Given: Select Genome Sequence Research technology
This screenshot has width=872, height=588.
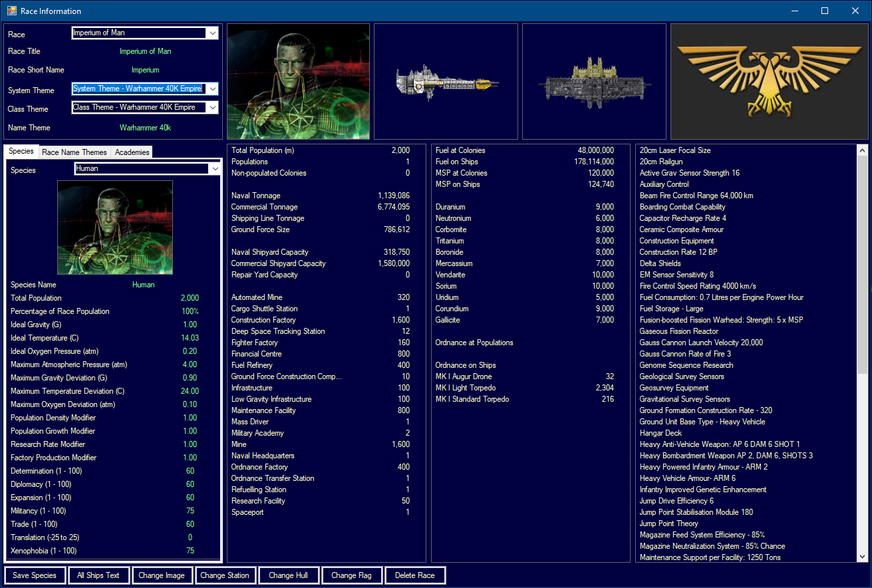Looking at the screenshot, I should (686, 365).
